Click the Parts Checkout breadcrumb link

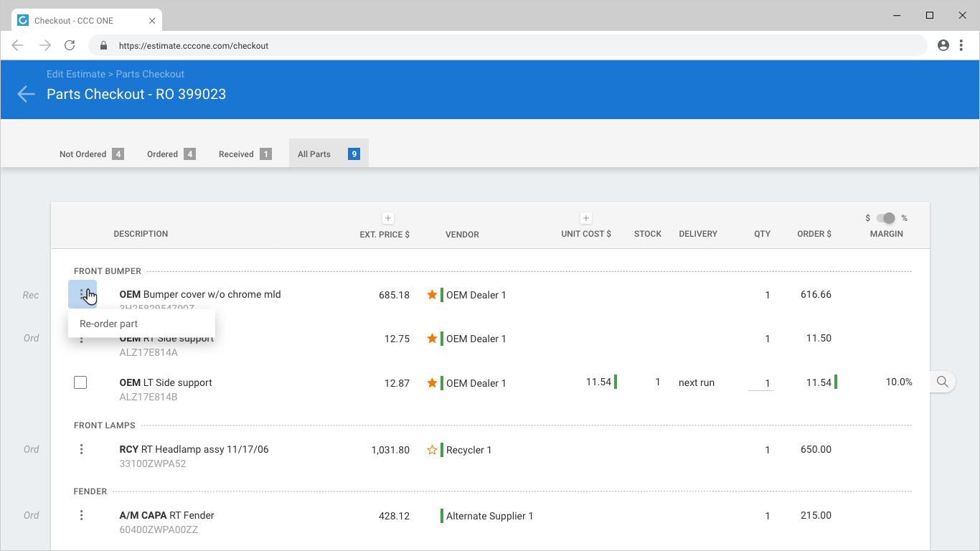point(150,74)
